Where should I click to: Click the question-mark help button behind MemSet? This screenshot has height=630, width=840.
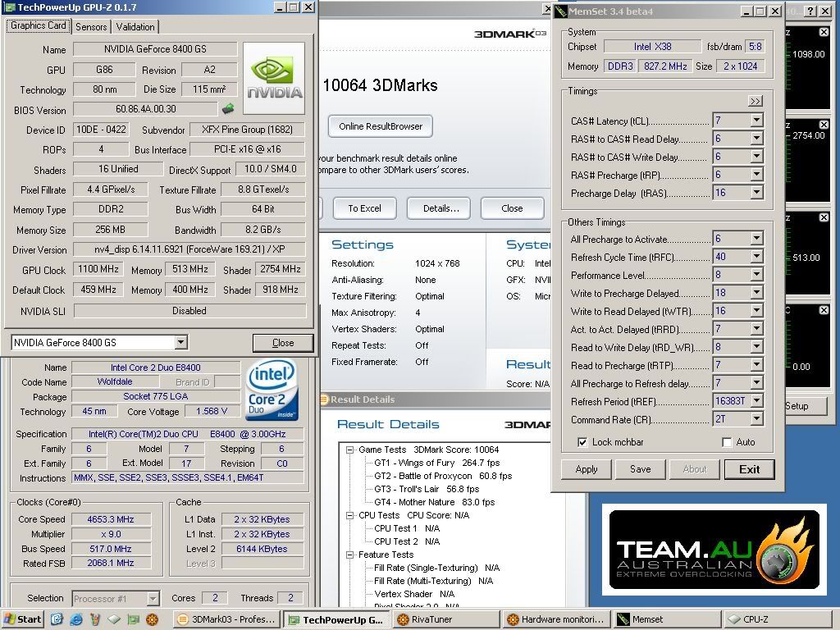pos(811,11)
